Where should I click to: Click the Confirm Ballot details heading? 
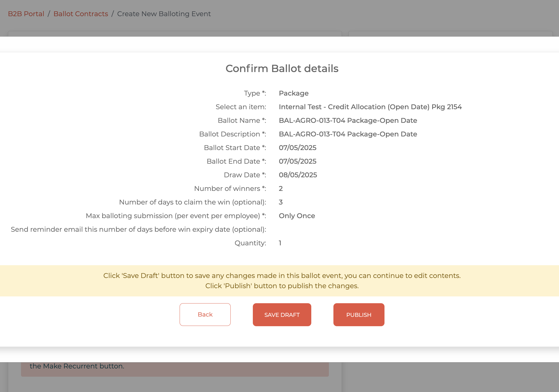click(282, 69)
